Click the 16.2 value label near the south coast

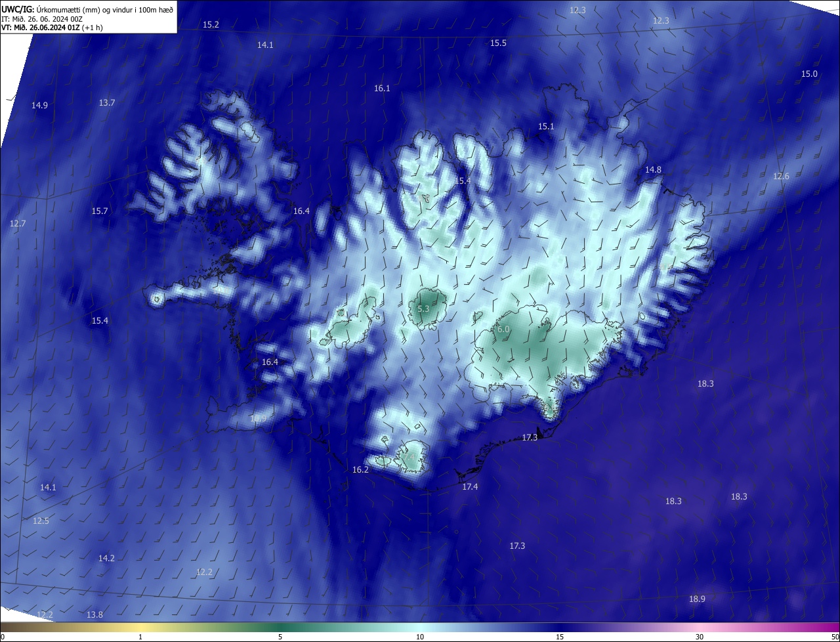(360, 469)
